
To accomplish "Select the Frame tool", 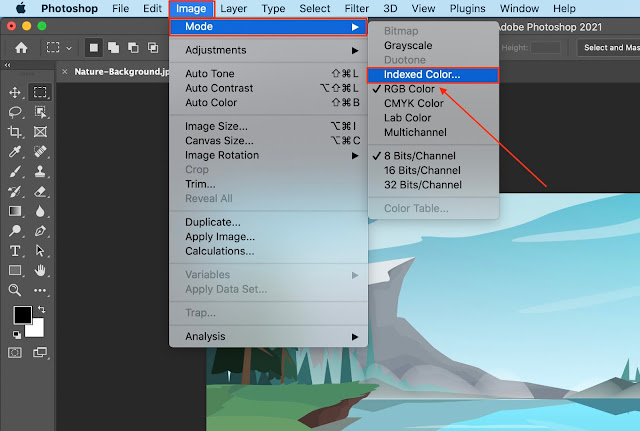I will pos(40,132).
